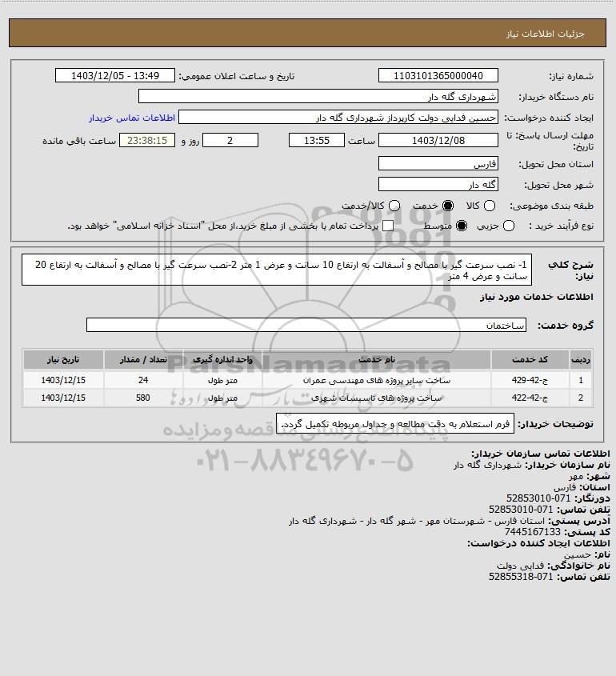This screenshot has height=676, width=616.
Task: Click the date cell in row 1
Action: coord(63,380)
